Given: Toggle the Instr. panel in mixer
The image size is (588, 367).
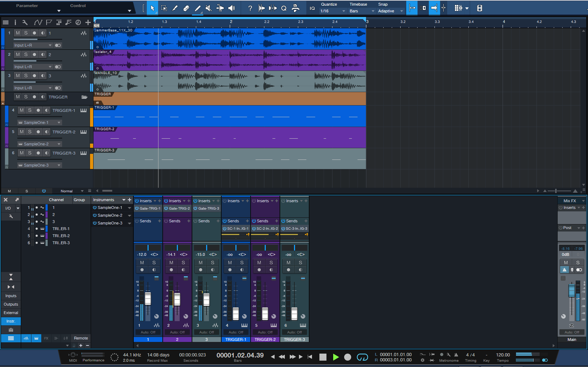Looking at the screenshot, I should pyautogui.click(x=11, y=321).
